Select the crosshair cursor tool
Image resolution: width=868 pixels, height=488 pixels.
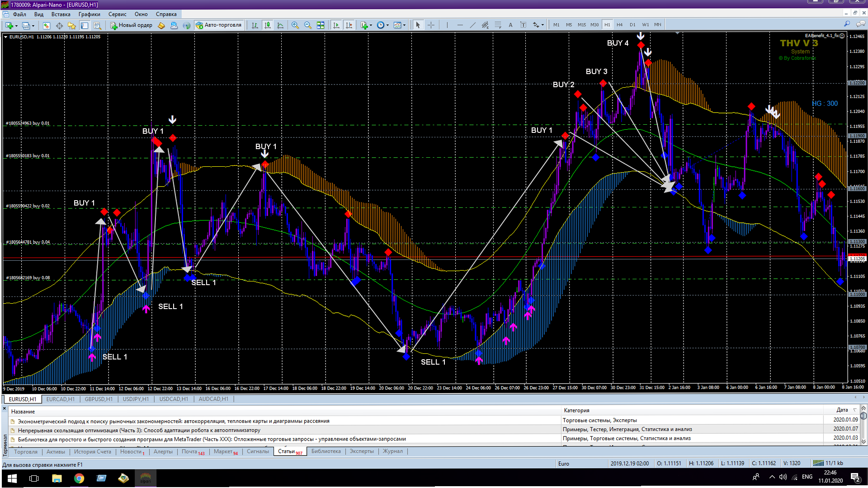pos(431,25)
